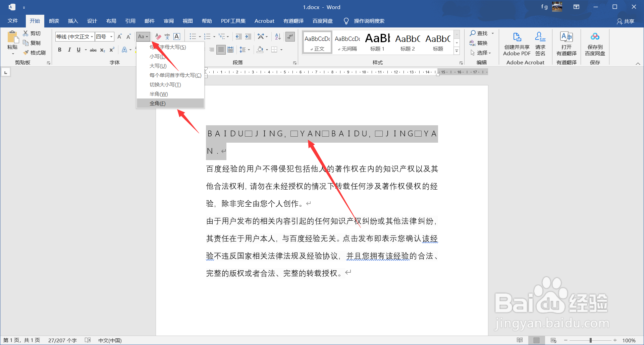The width and height of the screenshot is (644, 345).
Task: Click the Copy (复制) button
Action: pyautogui.click(x=32, y=43)
